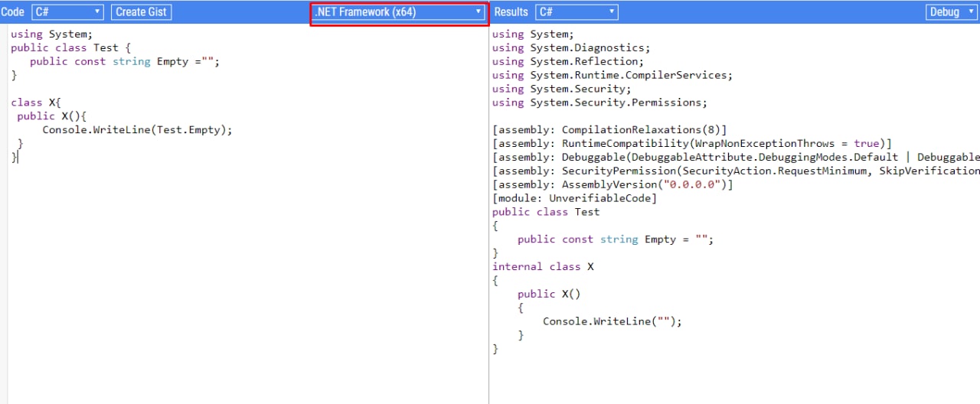Image resolution: width=980 pixels, height=404 pixels.
Task: Click 'Console.WriteLine("");' in results pane
Action: tap(612, 321)
